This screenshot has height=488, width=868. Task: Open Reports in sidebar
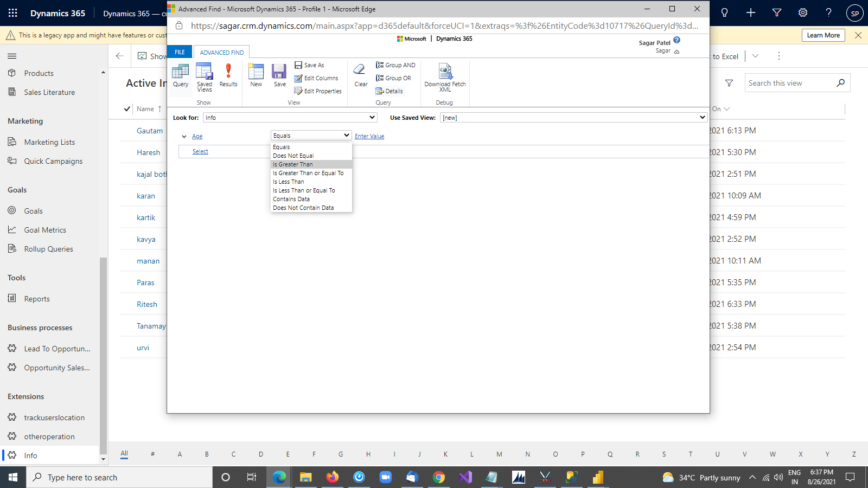pos(37,299)
